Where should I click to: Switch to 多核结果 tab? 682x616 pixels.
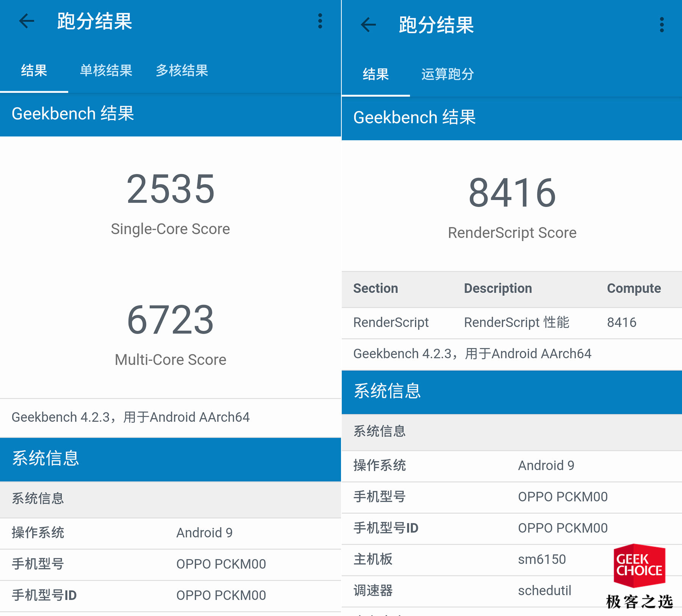point(182,71)
